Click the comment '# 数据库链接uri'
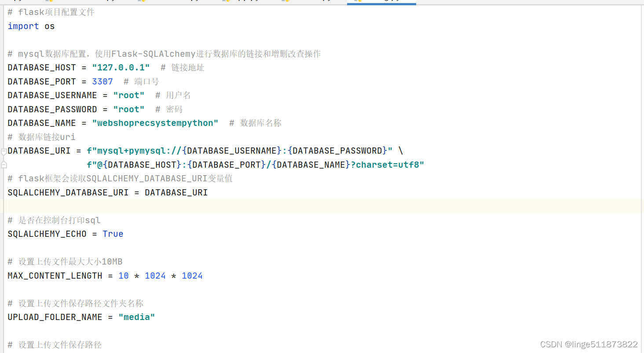 click(42, 137)
